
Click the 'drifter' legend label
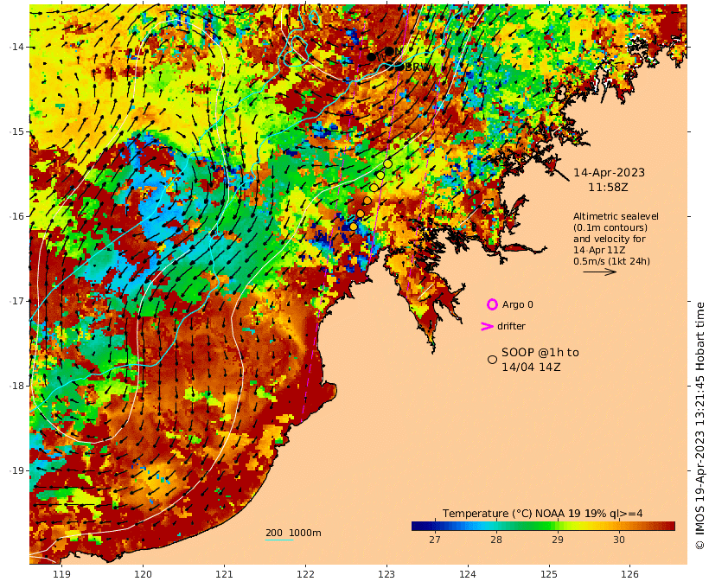pos(511,326)
